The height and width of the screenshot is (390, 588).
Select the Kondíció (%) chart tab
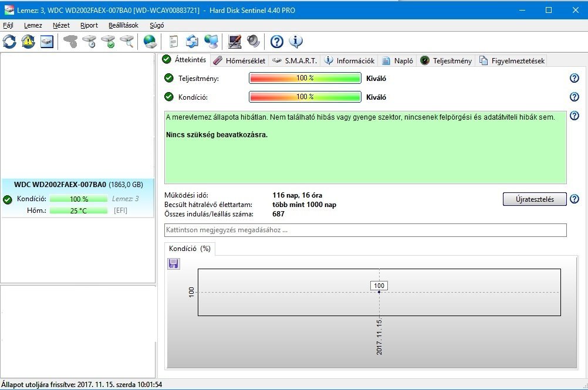pos(190,249)
